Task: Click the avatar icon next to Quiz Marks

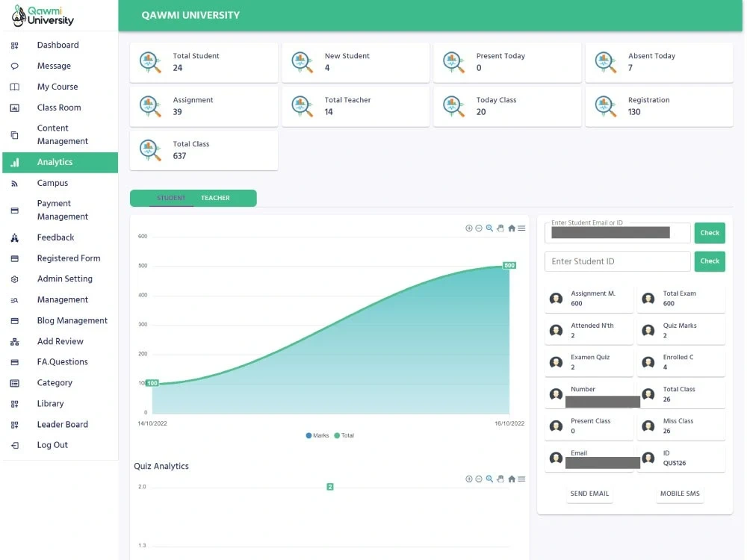Action: (648, 329)
